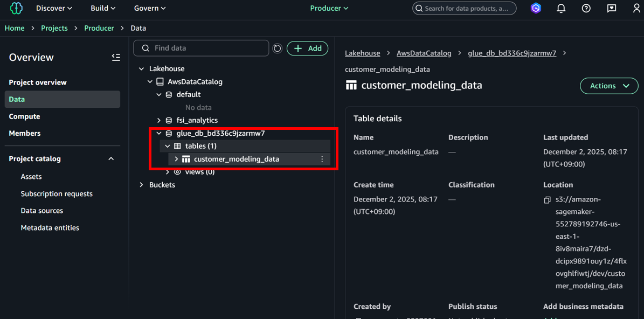Click the SageMaker Unified Studio logo icon

[x=15, y=8]
